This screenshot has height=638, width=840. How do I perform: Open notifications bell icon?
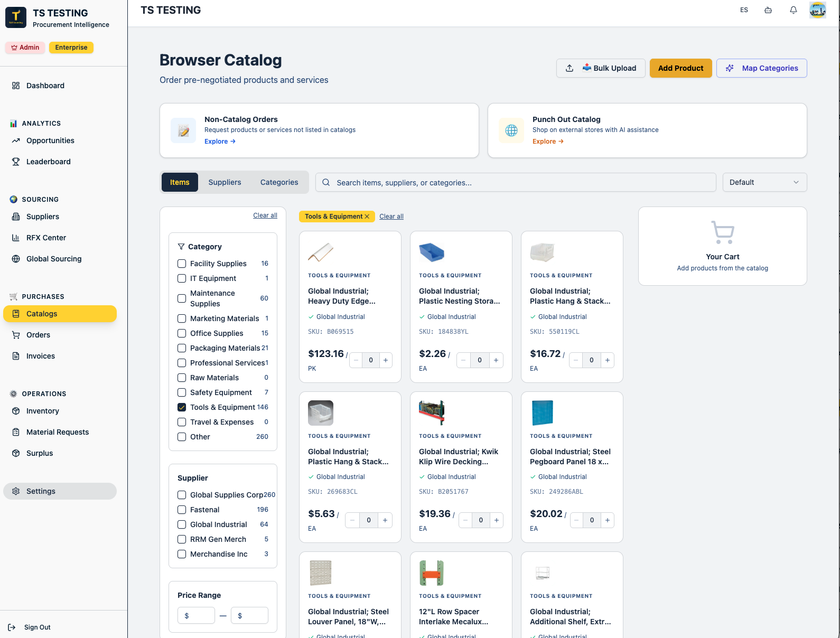click(x=794, y=10)
